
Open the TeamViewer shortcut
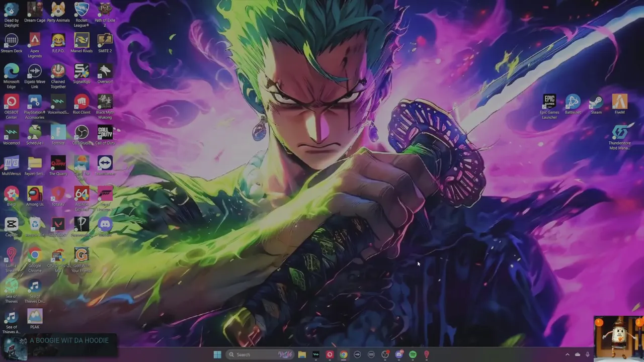pos(105,163)
